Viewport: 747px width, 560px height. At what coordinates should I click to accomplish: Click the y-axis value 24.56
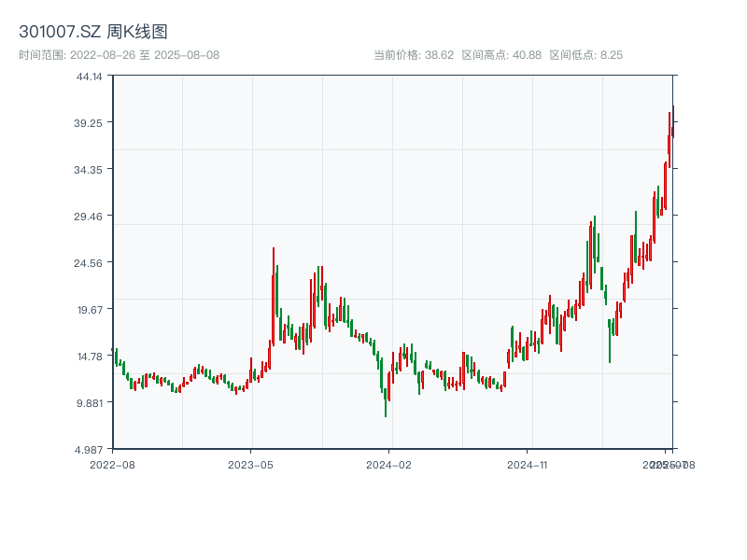tap(88, 263)
